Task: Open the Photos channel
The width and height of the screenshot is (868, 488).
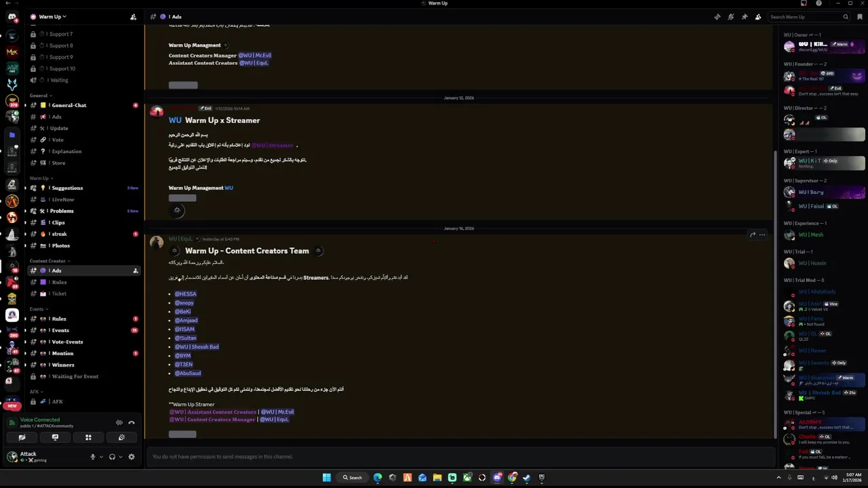Action: point(83,245)
